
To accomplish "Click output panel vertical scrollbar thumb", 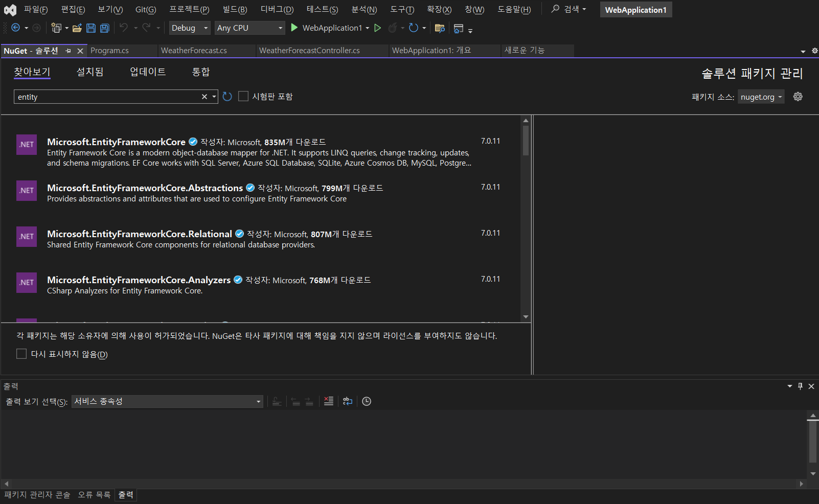I will click(813, 442).
